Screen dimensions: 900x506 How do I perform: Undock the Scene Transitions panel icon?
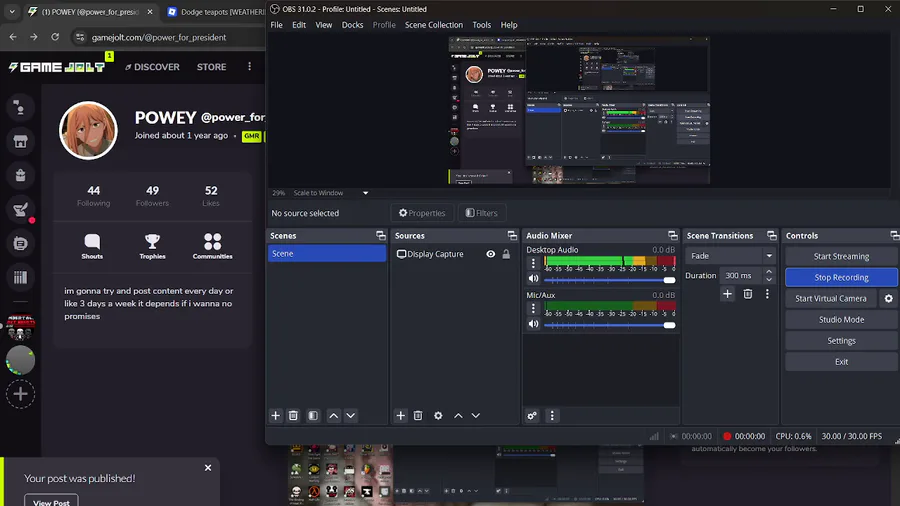pos(771,235)
